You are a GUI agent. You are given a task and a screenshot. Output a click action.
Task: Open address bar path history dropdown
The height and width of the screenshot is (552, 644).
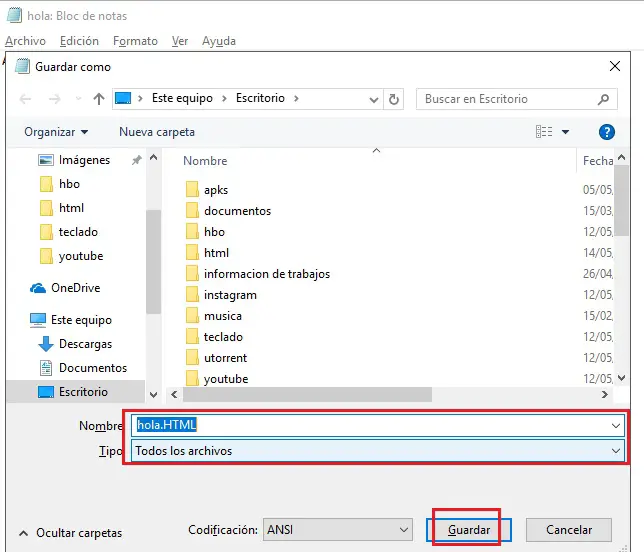point(373,99)
